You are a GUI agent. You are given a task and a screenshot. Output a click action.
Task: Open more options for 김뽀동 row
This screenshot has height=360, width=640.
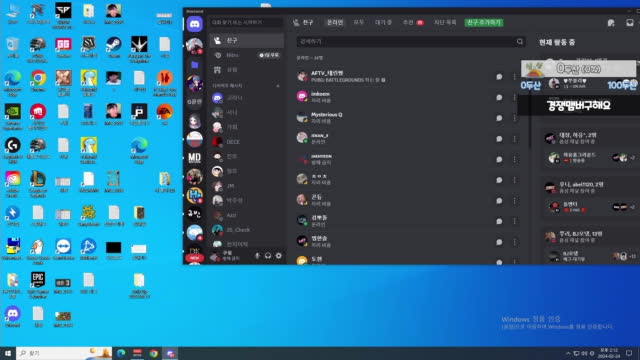(x=515, y=221)
